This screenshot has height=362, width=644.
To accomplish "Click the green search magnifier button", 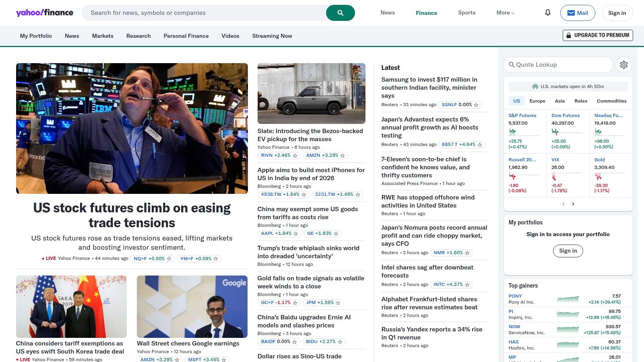I will (340, 13).
